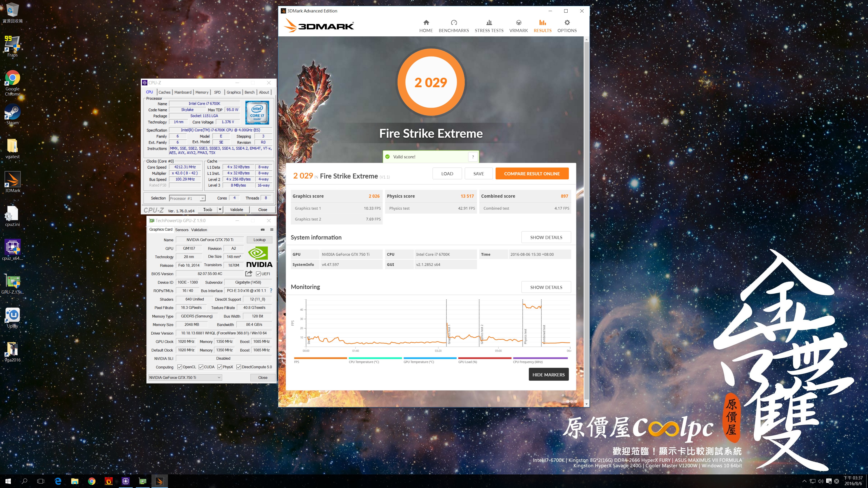
Task: Switch to Graphics tab in CPU-Z
Action: point(234,92)
